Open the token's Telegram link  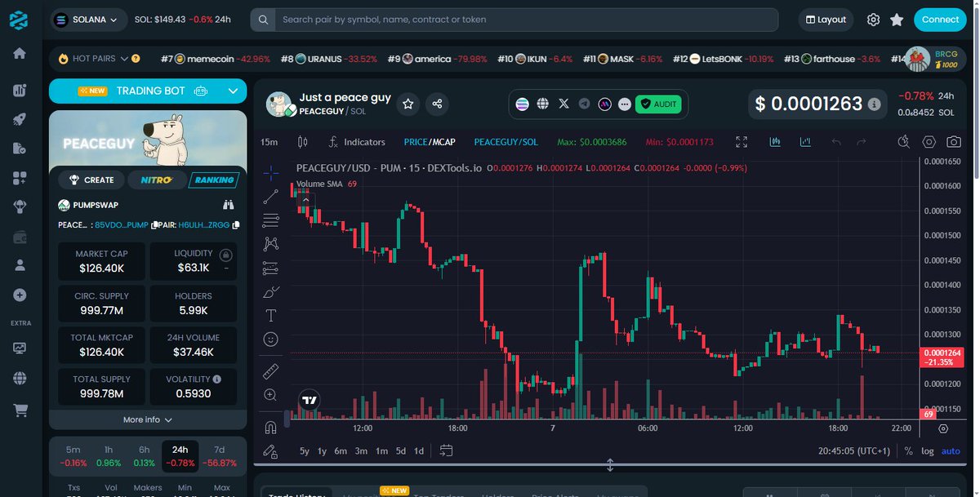click(x=584, y=104)
